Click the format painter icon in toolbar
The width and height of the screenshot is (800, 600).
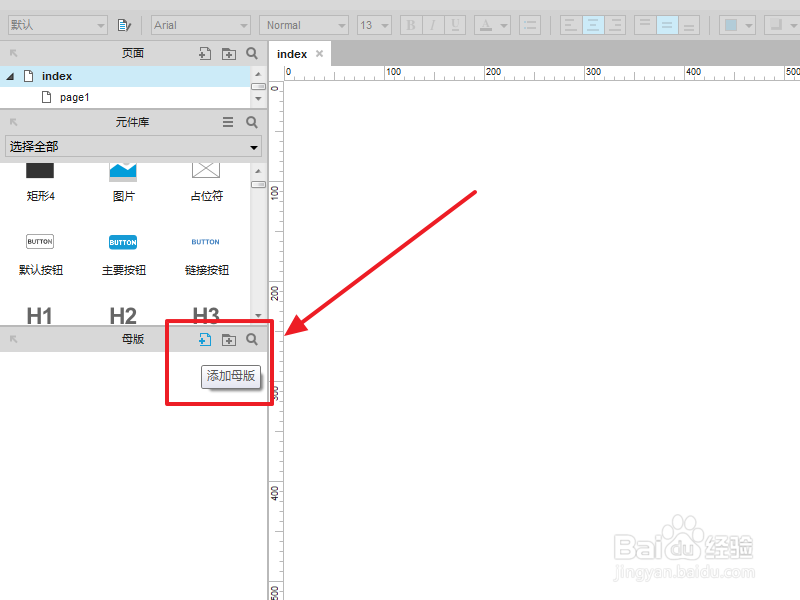point(124,25)
